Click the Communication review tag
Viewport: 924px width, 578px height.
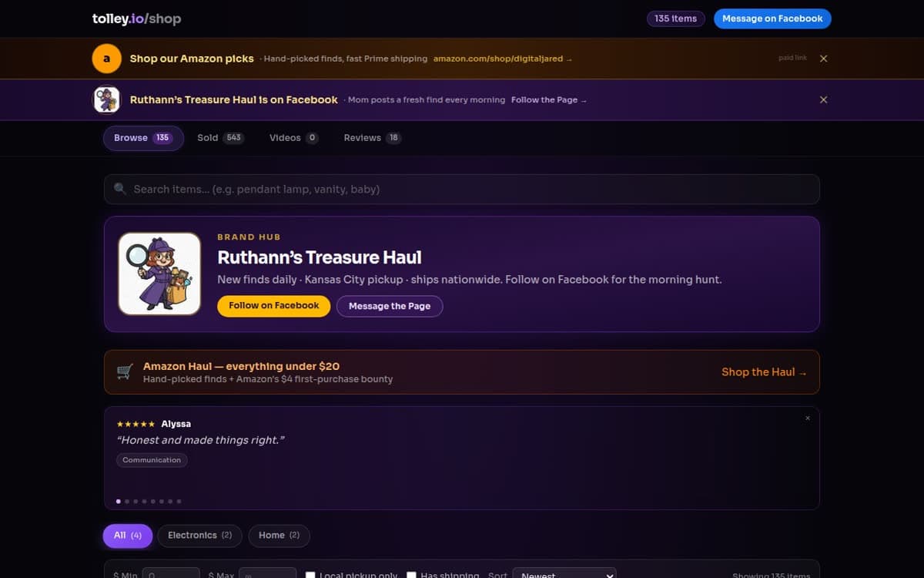pos(152,460)
